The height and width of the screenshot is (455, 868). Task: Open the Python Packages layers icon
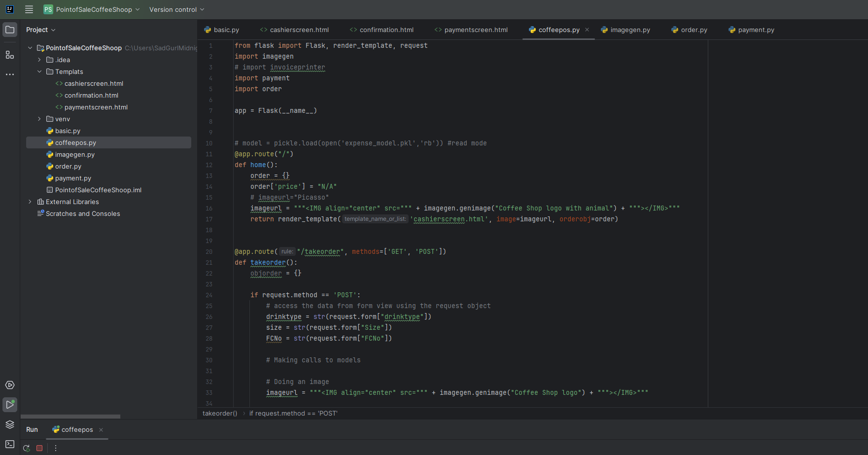pyautogui.click(x=10, y=424)
